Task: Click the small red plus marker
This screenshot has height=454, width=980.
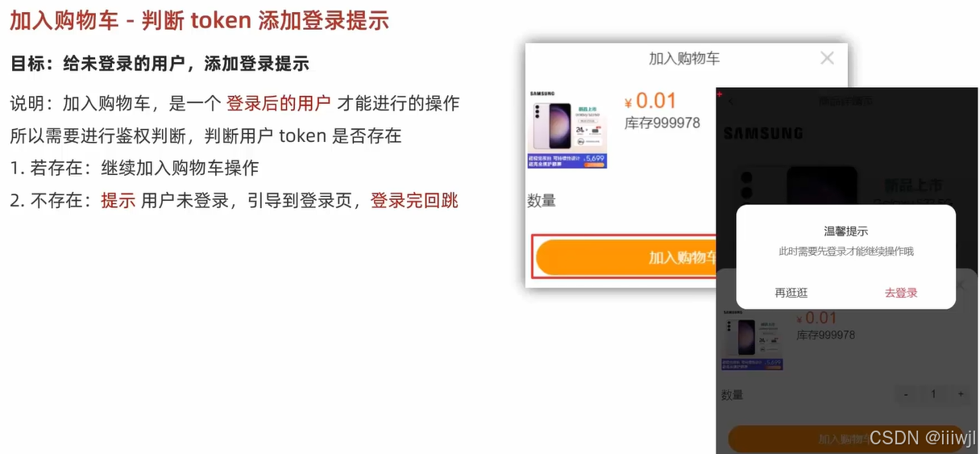Action: 719,94
